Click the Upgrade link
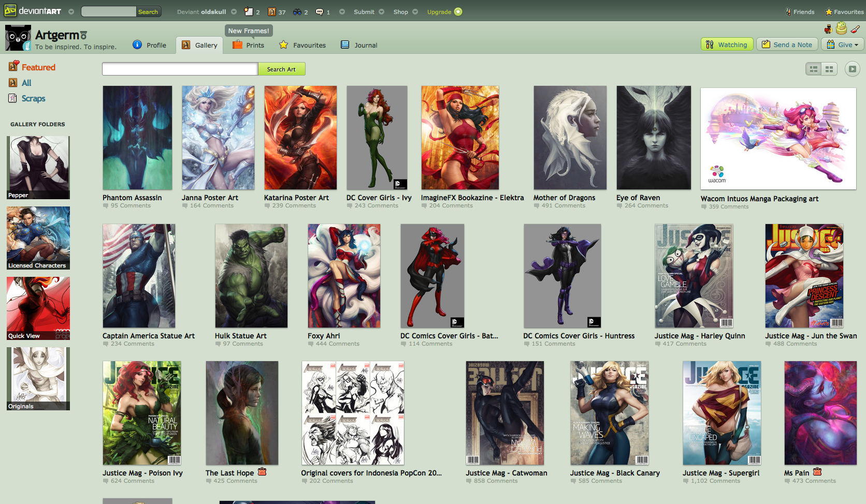The image size is (866, 504). pyautogui.click(x=439, y=11)
